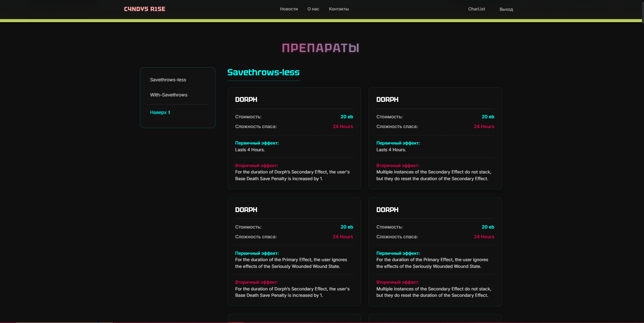Click 'Первичный эффект:' label in the top-left card
This screenshot has width=644, height=323.
pyautogui.click(x=257, y=143)
